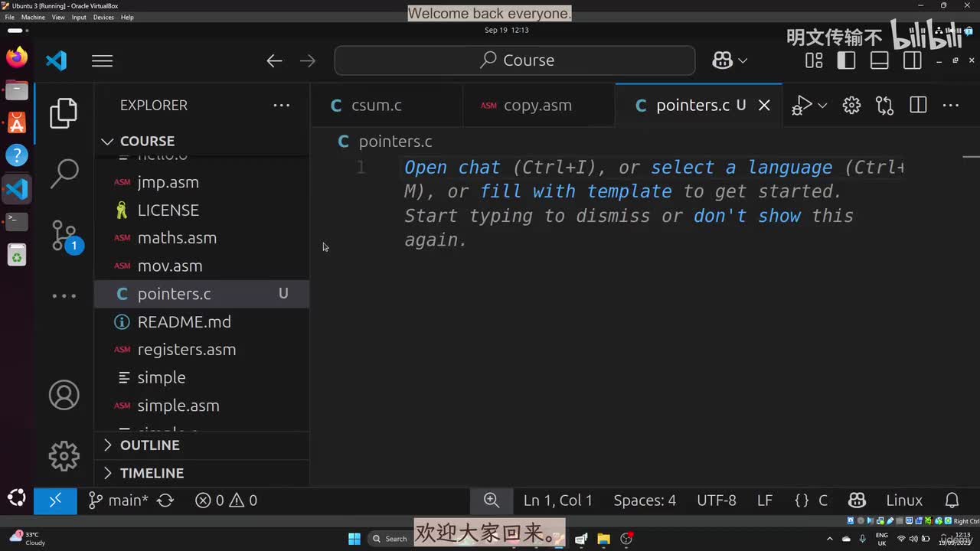Click the Course command center search box

tap(514, 60)
